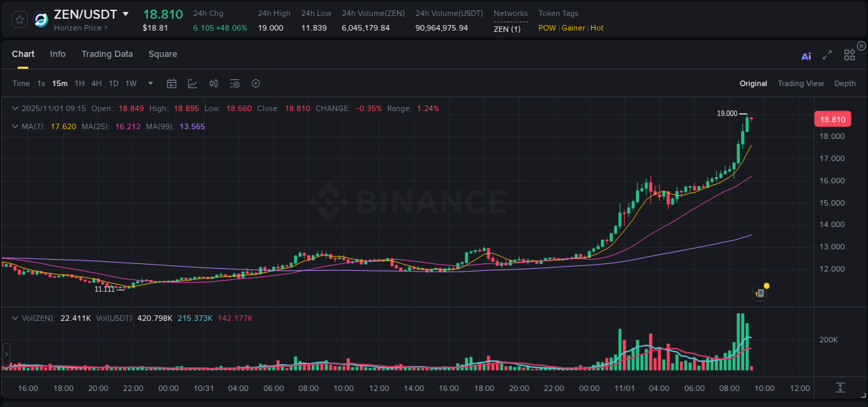Open the extra intervals dropdown arrow beside 1W
Viewport: 868px width, 407px height.
149,83
